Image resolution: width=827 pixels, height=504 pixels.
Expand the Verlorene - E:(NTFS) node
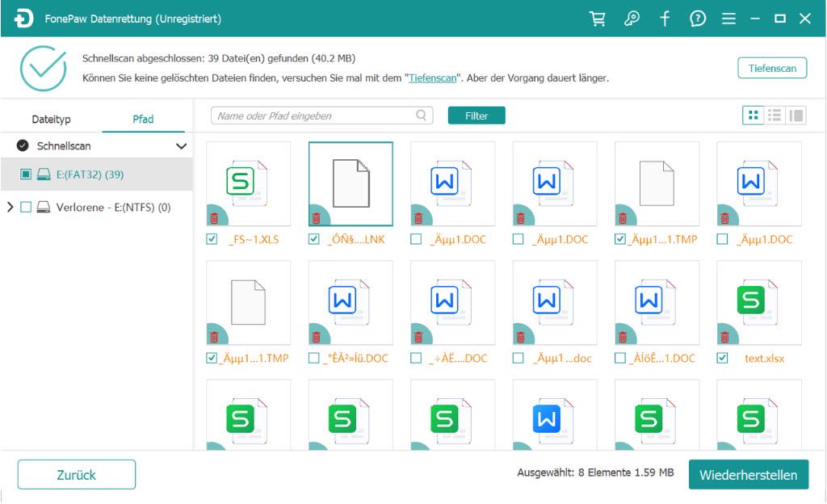10,207
